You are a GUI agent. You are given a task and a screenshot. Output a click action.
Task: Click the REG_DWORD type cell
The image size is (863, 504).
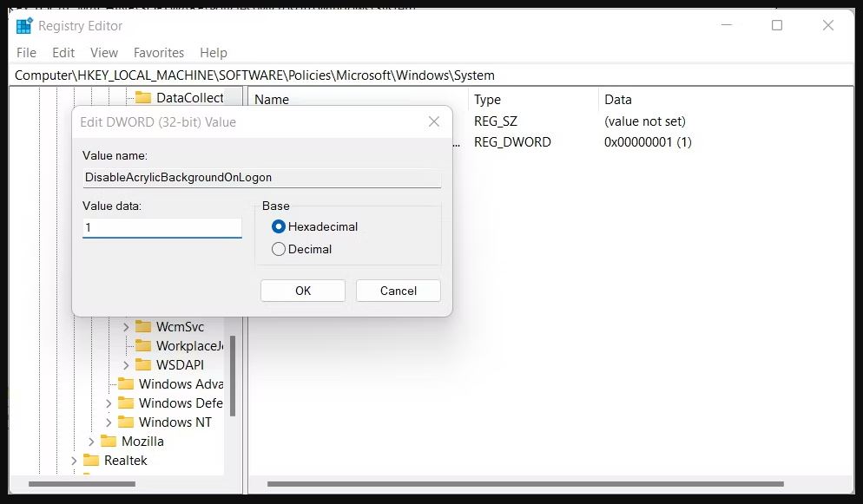(x=512, y=141)
